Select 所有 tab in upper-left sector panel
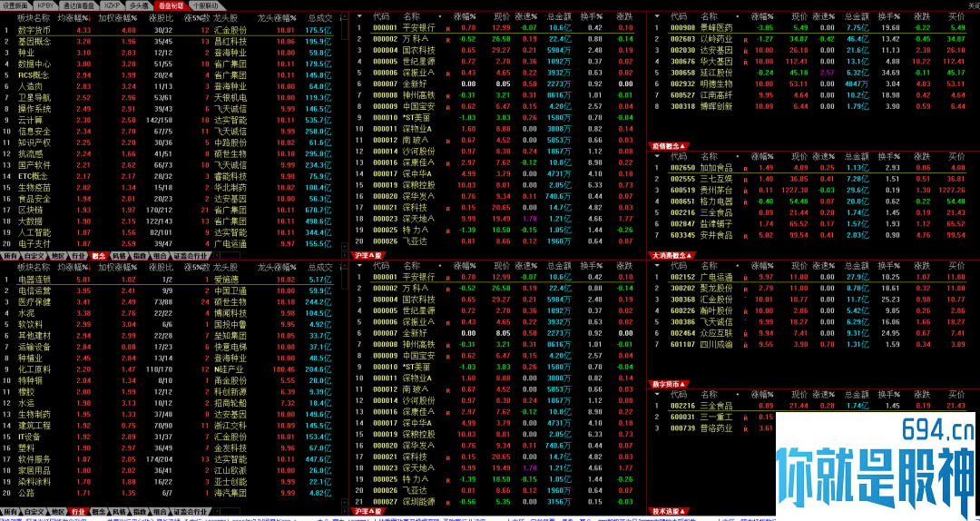 [x=10, y=256]
